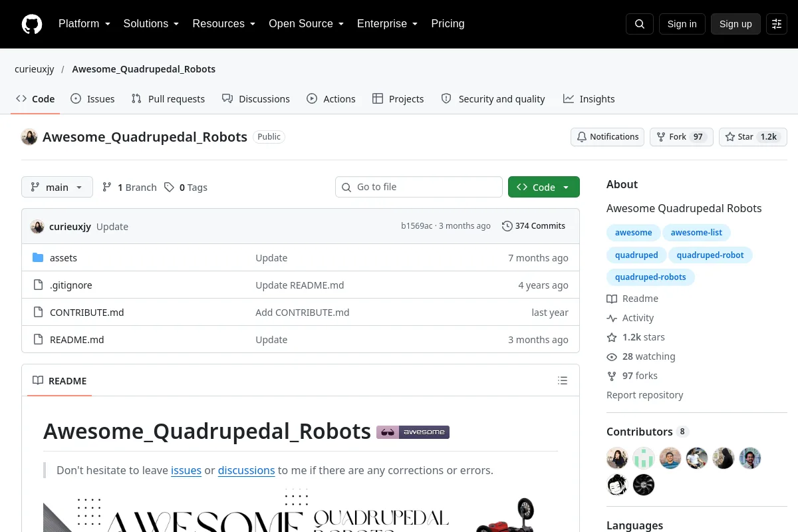Click the Sign in button
This screenshot has width=798, height=532.
point(682,24)
